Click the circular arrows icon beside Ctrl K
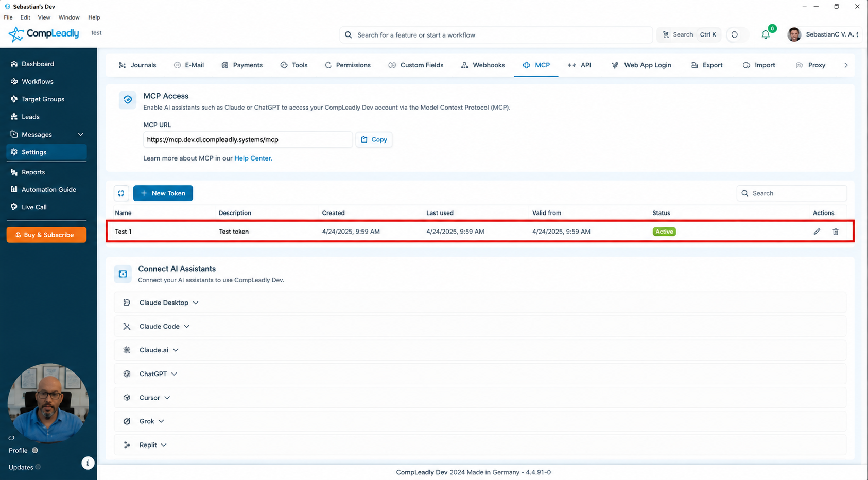 (735, 35)
